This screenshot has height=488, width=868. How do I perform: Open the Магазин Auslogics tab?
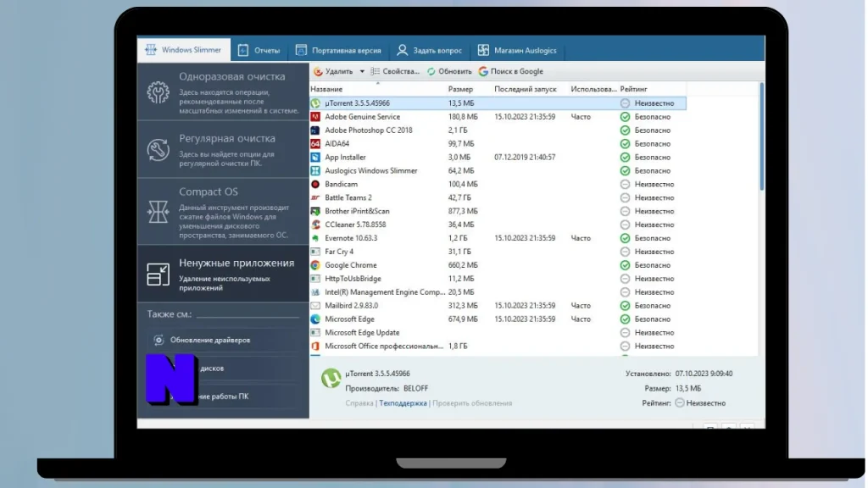coord(517,50)
